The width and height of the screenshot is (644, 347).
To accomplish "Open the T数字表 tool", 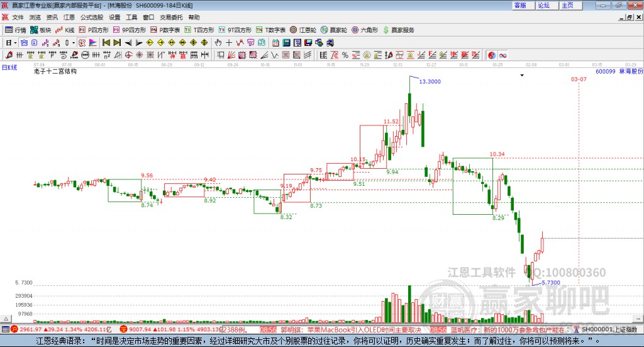I will click(x=270, y=30).
